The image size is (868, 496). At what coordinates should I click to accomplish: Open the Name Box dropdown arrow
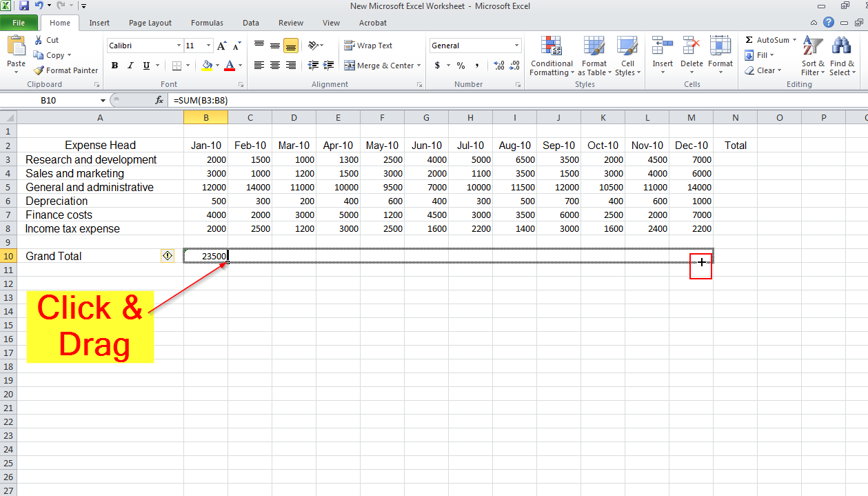point(103,101)
